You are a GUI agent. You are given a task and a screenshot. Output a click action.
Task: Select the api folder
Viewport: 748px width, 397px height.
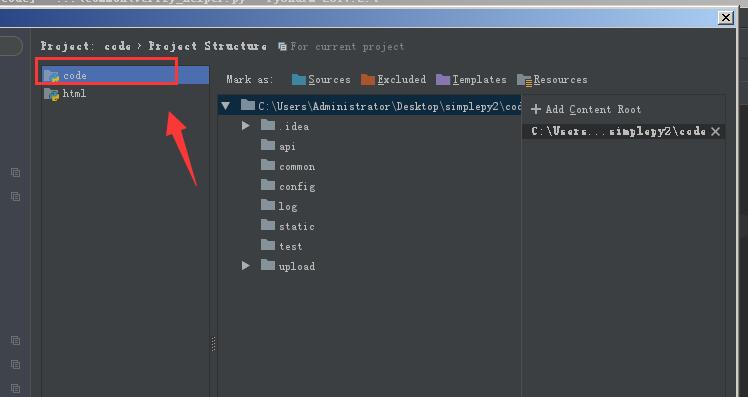(278, 146)
